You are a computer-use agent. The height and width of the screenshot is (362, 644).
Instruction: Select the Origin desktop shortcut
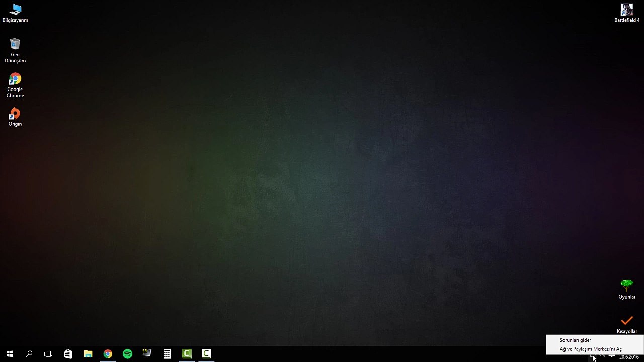(15, 117)
